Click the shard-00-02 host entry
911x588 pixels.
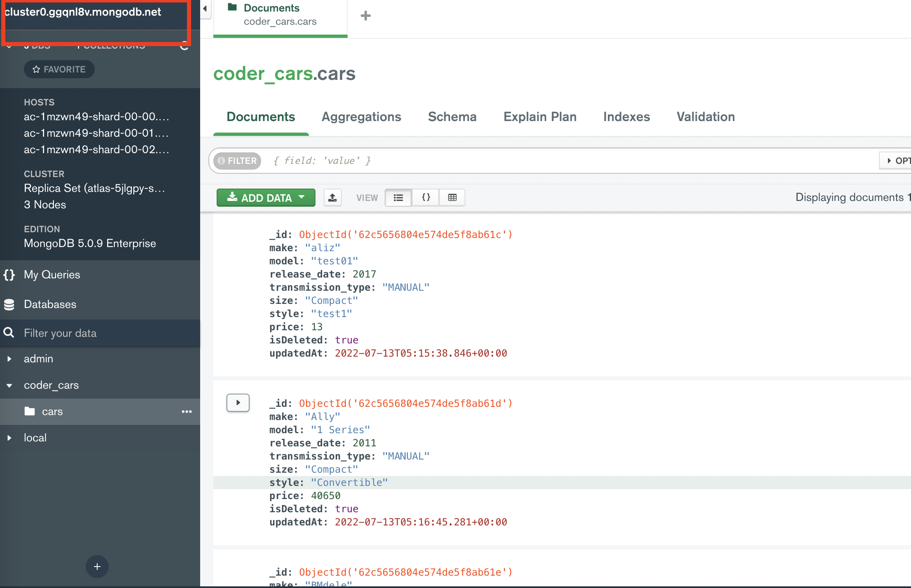[96, 149]
